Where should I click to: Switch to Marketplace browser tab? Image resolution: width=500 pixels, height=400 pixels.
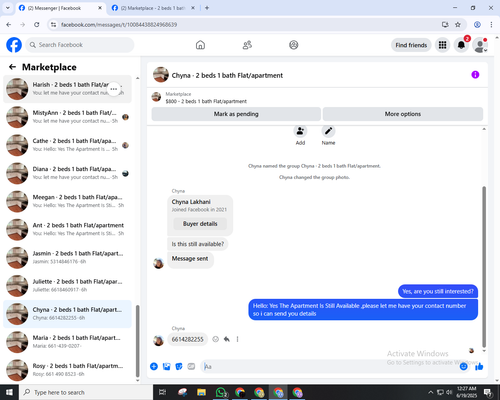[x=153, y=8]
